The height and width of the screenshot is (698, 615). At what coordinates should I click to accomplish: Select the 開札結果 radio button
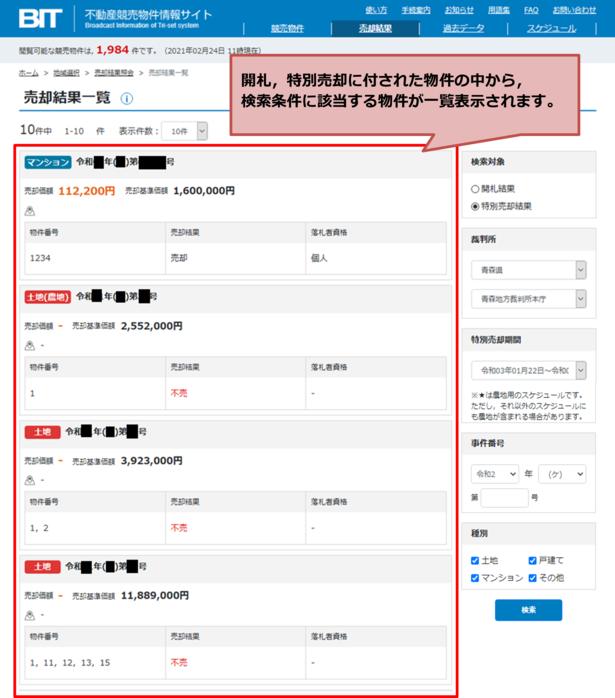tap(475, 188)
